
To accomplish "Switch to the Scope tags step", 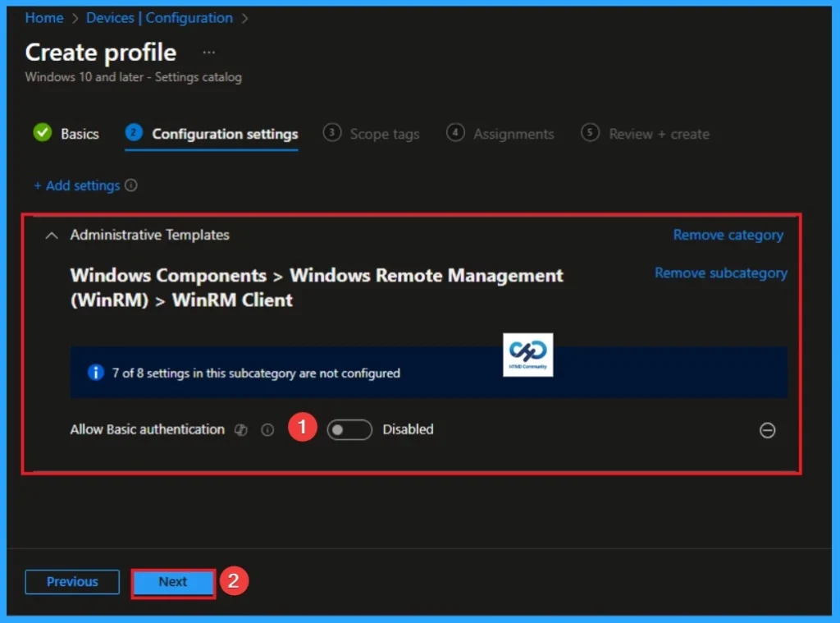I will click(384, 133).
